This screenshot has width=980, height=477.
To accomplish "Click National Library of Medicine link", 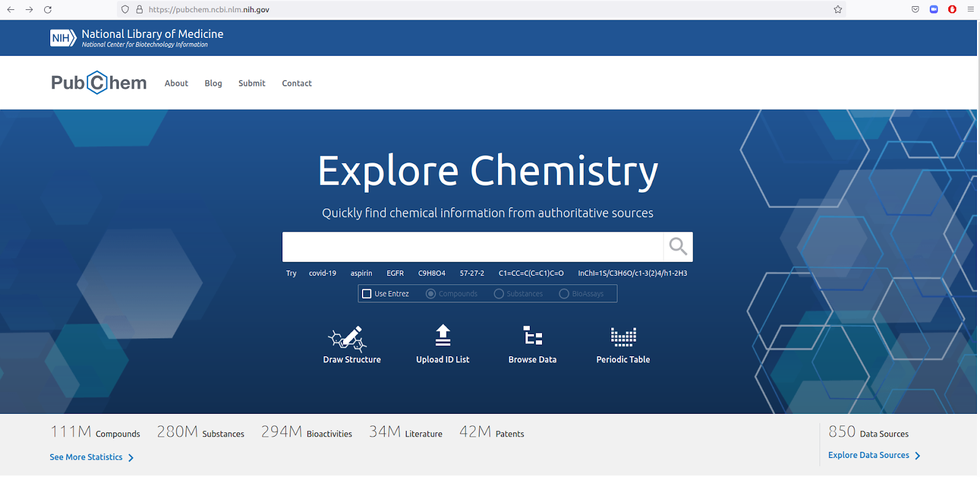I will [153, 34].
